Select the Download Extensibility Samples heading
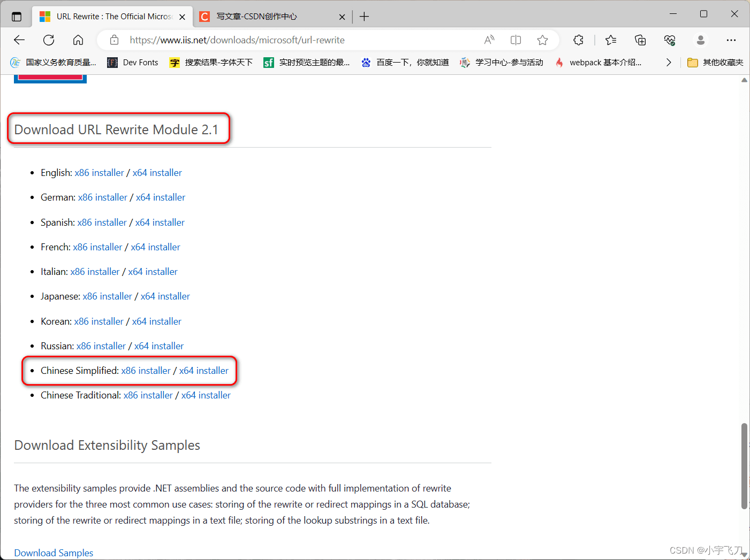Image resolution: width=750 pixels, height=560 pixels. click(x=107, y=445)
